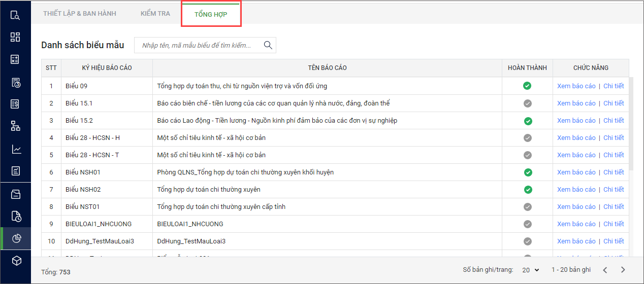
Task: Focus the form name search input field
Action: (198, 46)
